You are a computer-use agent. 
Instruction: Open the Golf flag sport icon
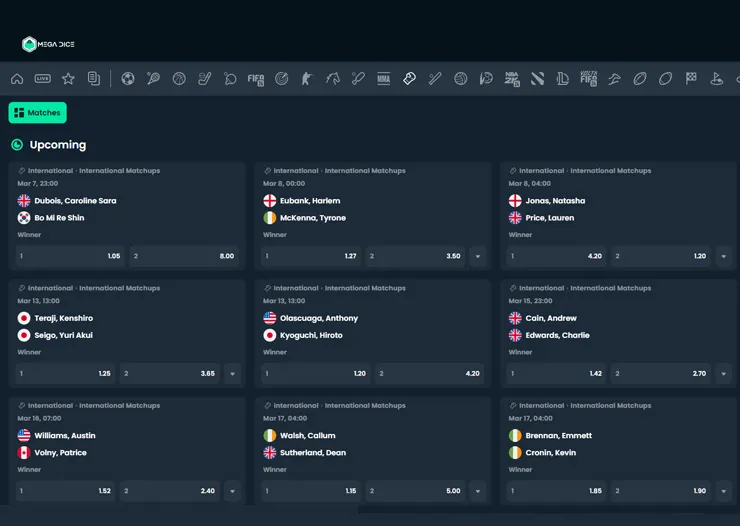[x=716, y=79]
